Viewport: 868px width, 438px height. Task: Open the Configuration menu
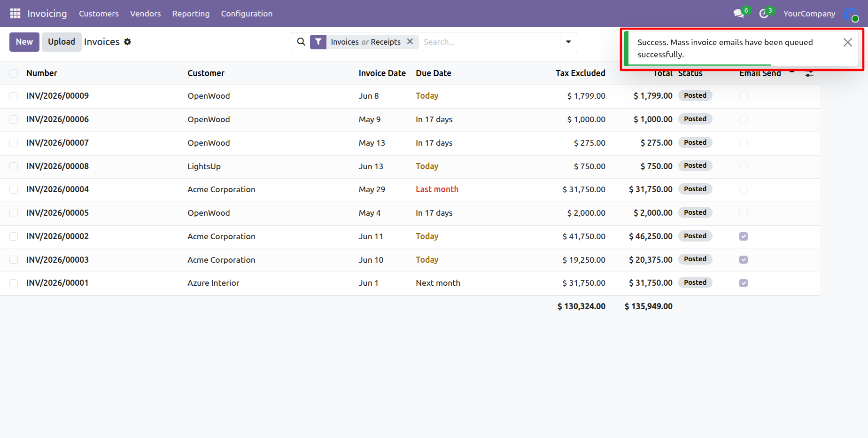pos(247,14)
